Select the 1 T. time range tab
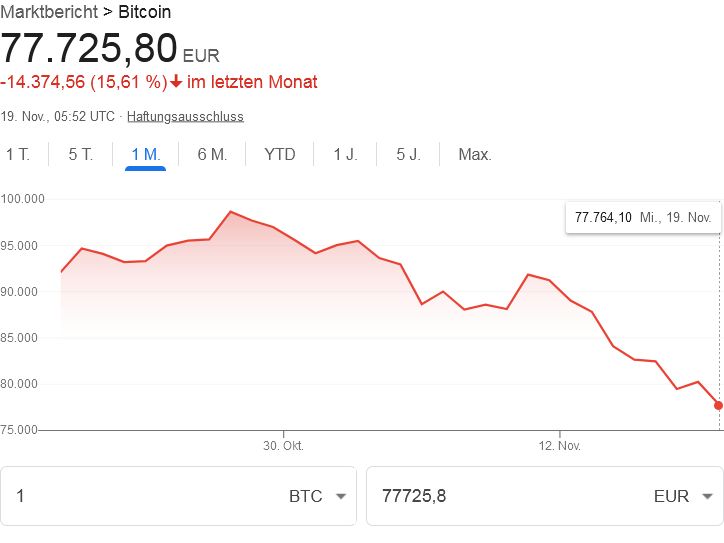 [18, 154]
